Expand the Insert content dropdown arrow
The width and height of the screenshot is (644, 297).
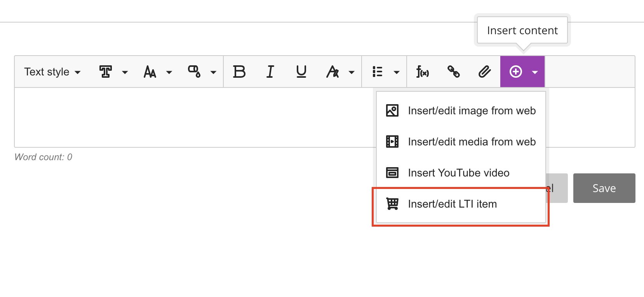tap(535, 72)
